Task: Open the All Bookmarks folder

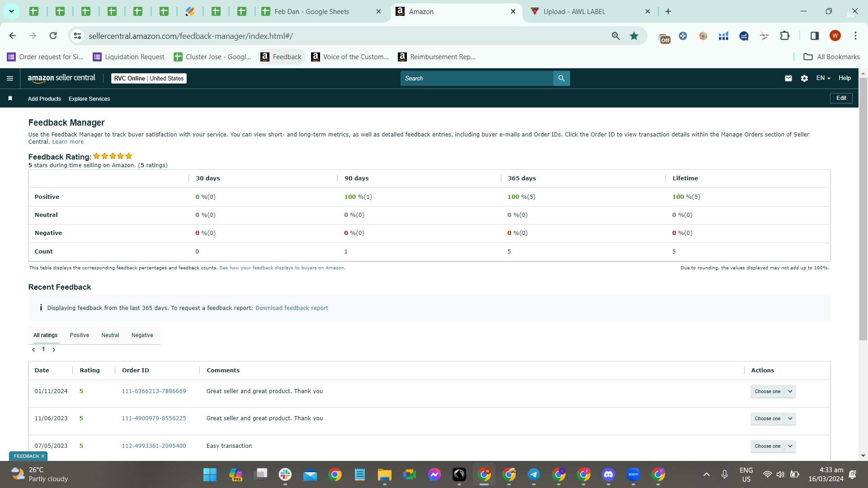Action: (x=832, y=57)
